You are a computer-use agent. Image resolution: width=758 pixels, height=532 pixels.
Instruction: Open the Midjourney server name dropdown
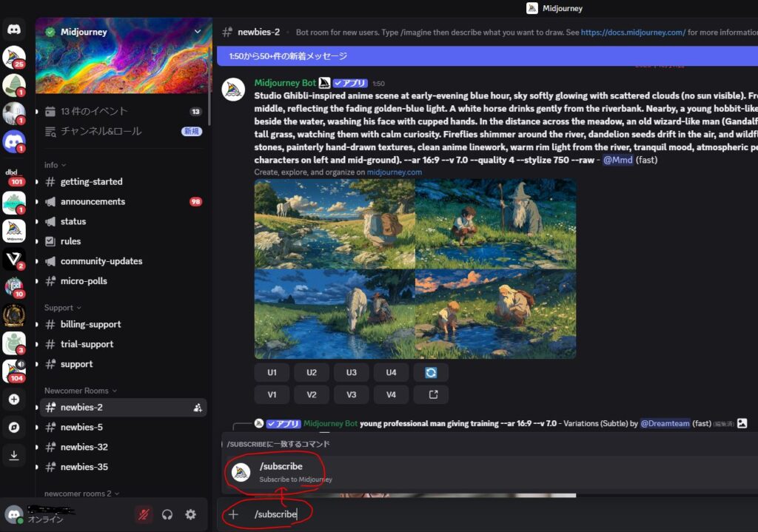click(x=197, y=32)
